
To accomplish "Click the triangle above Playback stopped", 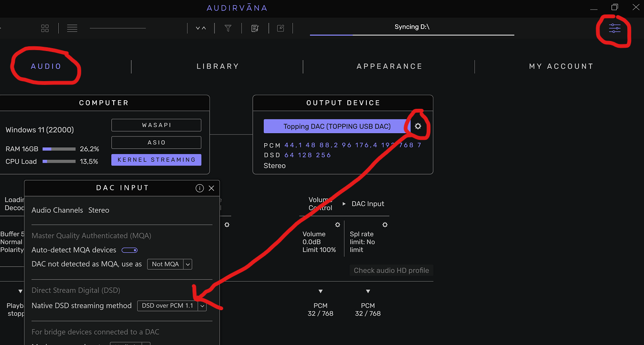I will (x=20, y=292).
